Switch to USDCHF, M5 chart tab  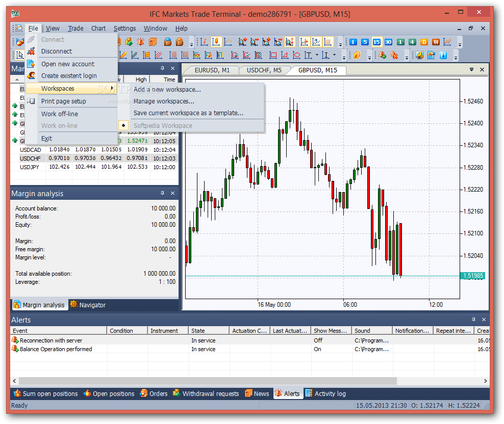(x=264, y=70)
